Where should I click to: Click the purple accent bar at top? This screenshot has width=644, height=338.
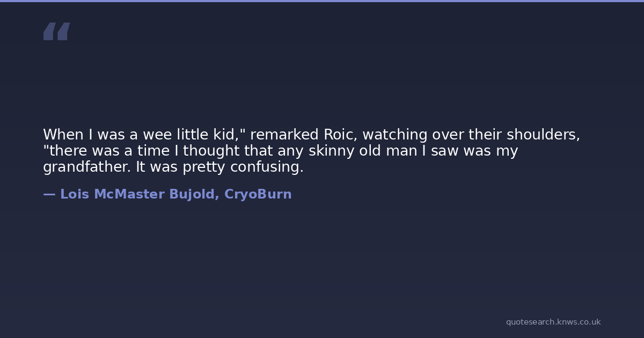coord(322,1)
